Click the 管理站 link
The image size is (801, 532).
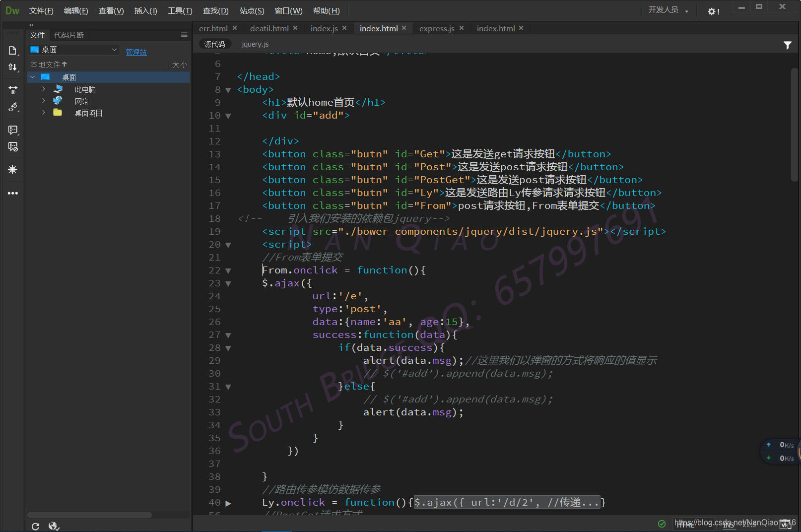point(136,52)
